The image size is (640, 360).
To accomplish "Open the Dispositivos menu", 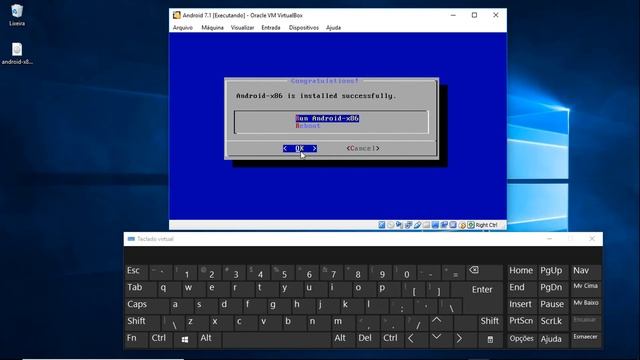I will tap(303, 28).
